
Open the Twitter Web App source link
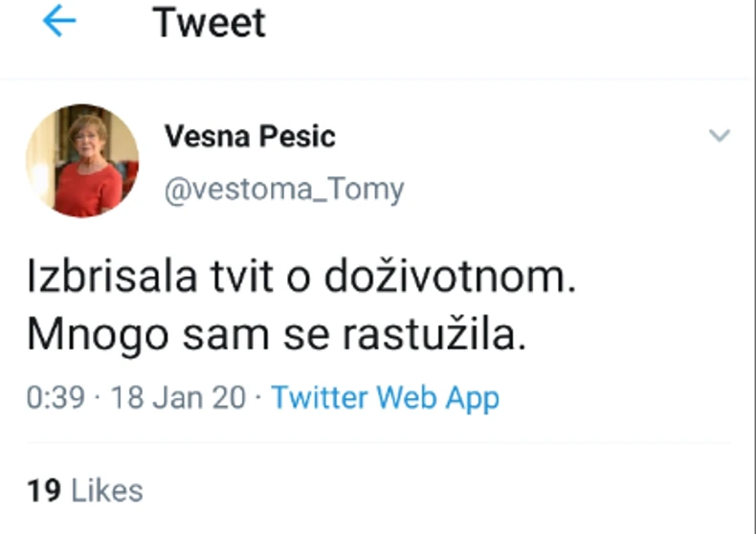tap(385, 397)
